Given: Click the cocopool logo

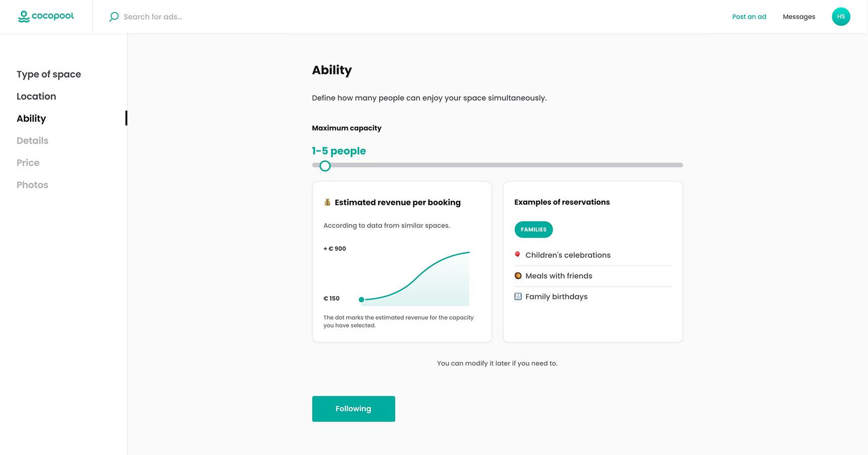Looking at the screenshot, I should pyautogui.click(x=46, y=17).
